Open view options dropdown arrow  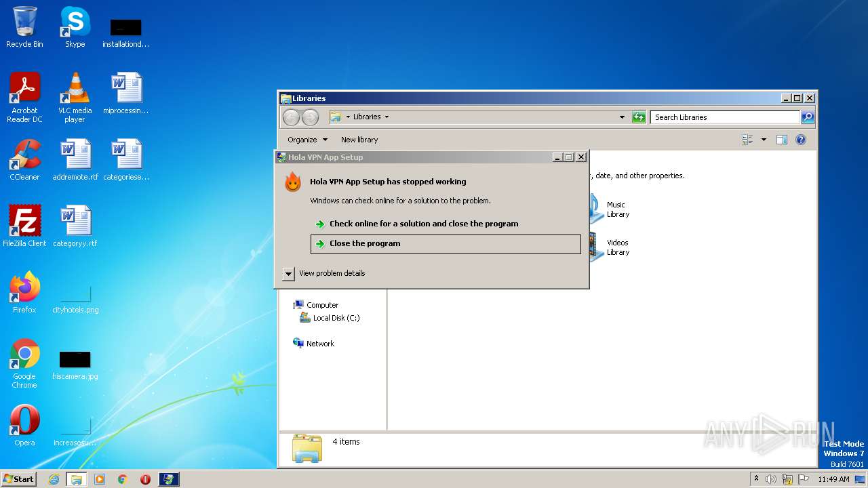click(764, 140)
